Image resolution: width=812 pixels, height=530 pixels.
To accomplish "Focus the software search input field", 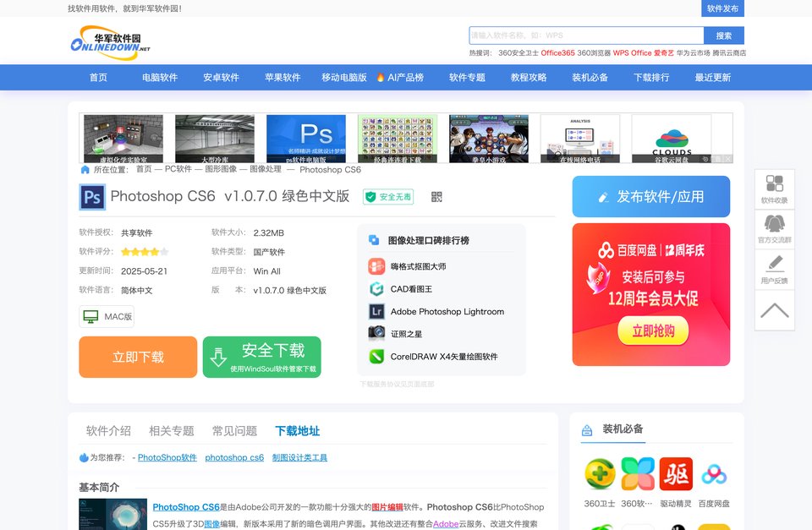I will (586, 36).
